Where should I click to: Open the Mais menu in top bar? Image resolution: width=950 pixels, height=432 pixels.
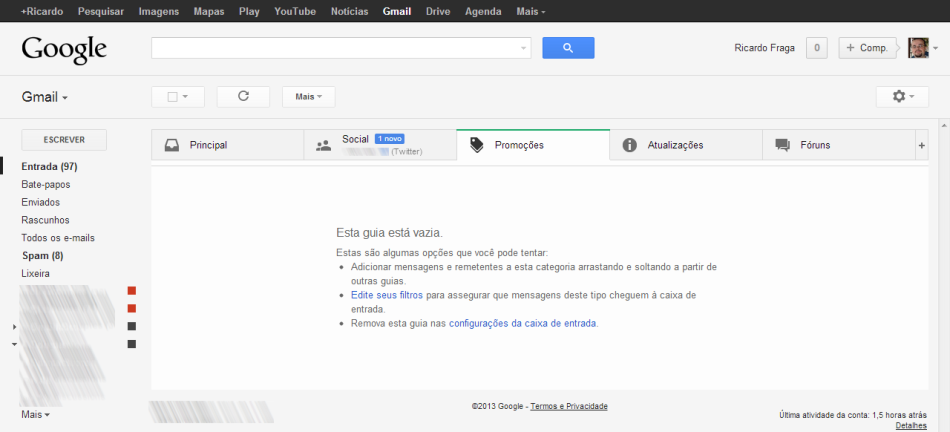tap(531, 12)
